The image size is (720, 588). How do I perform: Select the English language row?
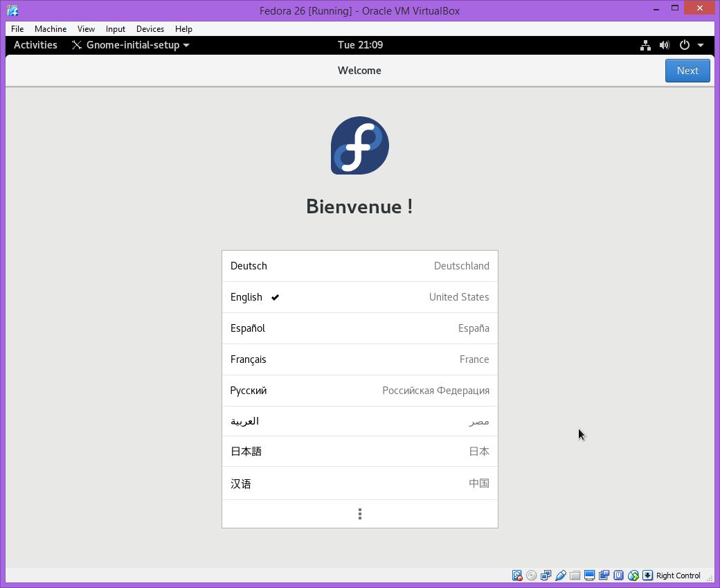coord(360,297)
